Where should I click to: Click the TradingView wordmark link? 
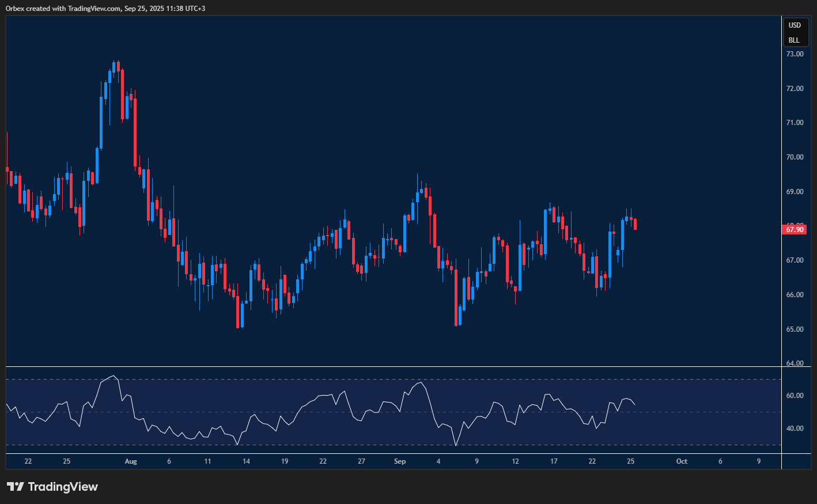63,487
